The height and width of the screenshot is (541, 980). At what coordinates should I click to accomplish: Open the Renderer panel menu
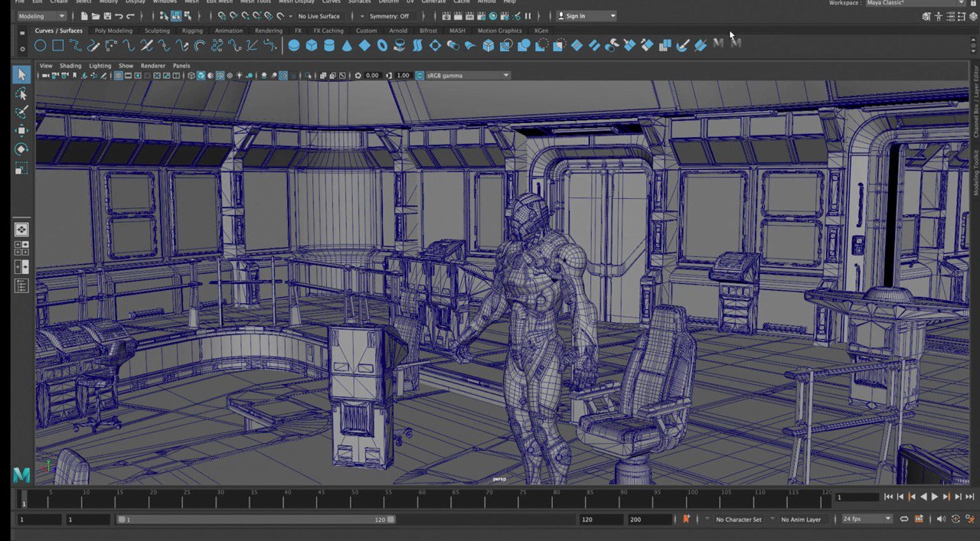click(x=152, y=66)
